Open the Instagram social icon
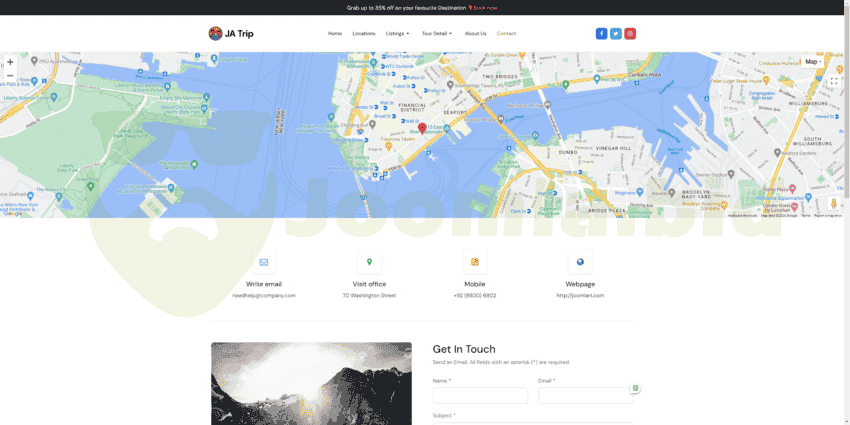 [630, 33]
